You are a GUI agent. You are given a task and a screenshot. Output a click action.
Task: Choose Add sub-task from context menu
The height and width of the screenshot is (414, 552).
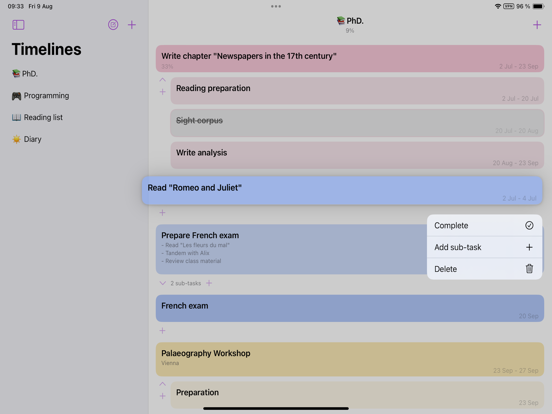[x=484, y=247]
